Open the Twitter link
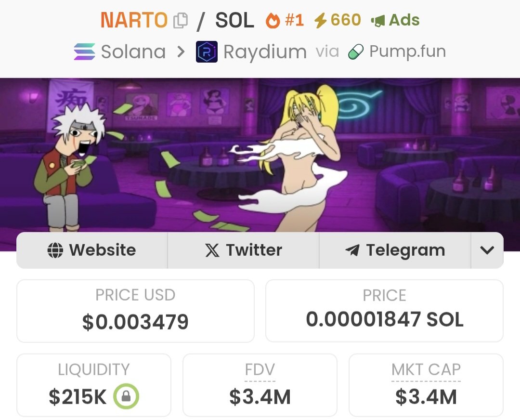 (x=244, y=250)
